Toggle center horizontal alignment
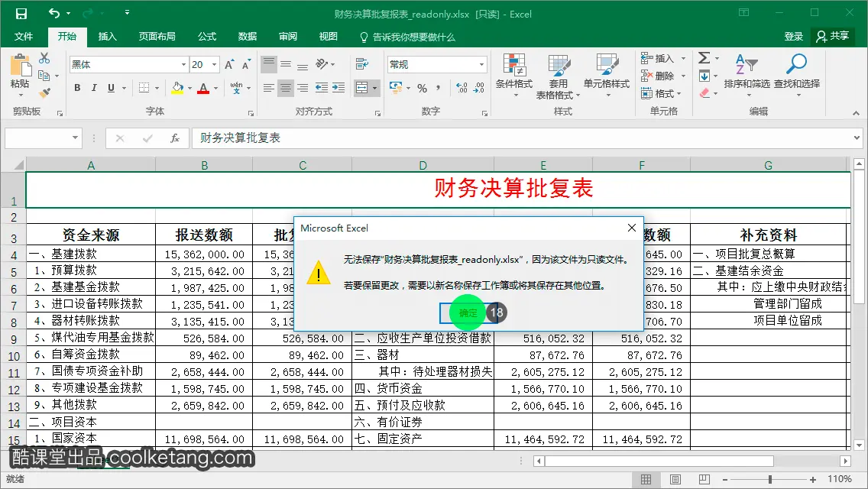This screenshot has width=868, height=489. [286, 88]
